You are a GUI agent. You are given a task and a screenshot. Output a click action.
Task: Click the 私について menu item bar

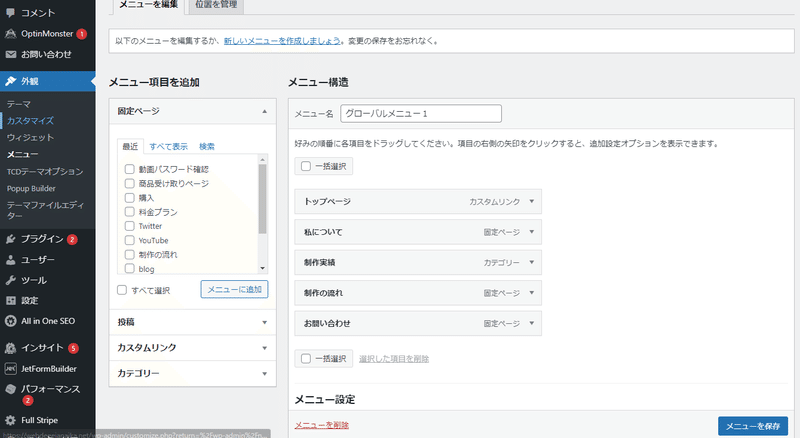pyautogui.click(x=418, y=232)
